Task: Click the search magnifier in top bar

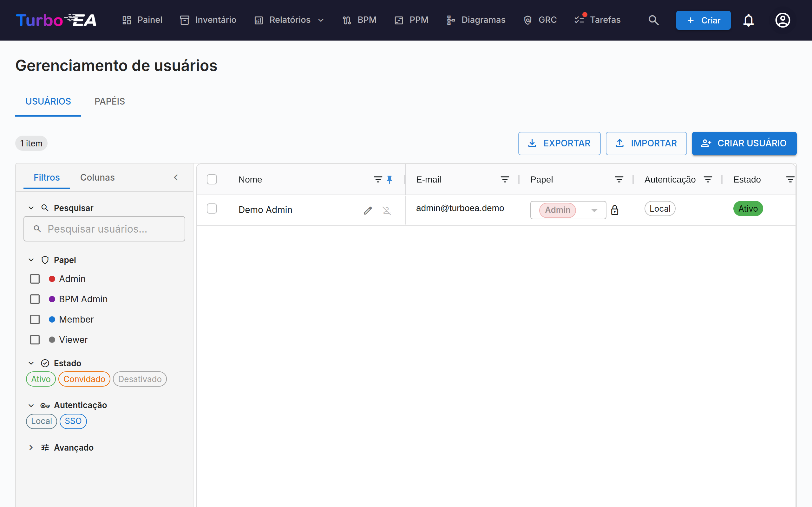Action: [653, 20]
